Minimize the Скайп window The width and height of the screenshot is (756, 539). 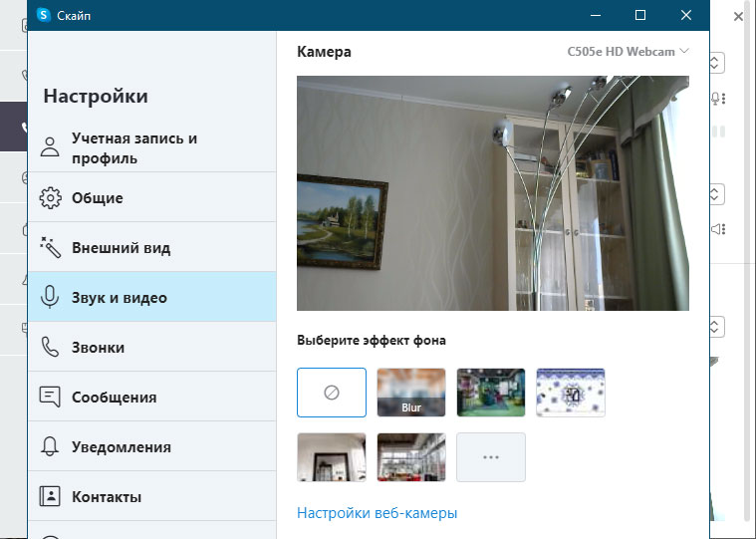(x=596, y=15)
